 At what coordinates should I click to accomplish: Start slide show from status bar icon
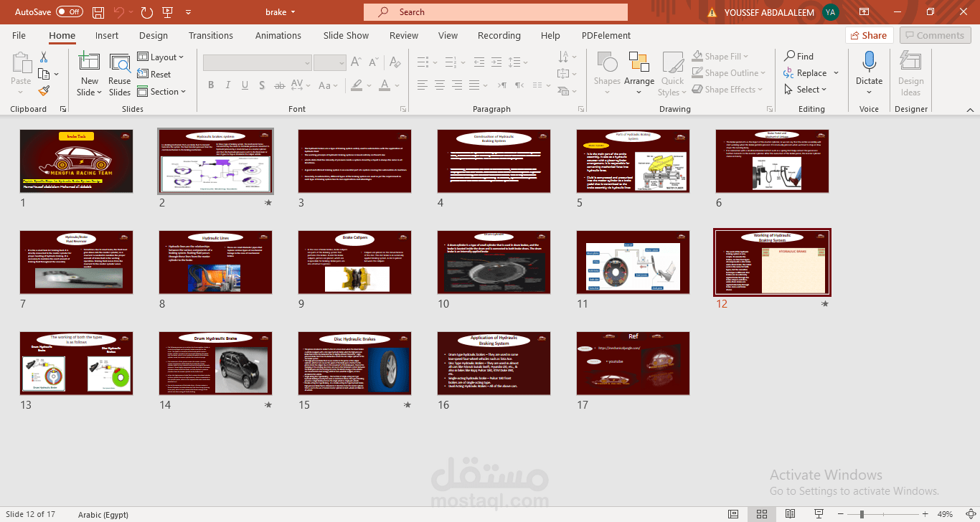point(819,514)
